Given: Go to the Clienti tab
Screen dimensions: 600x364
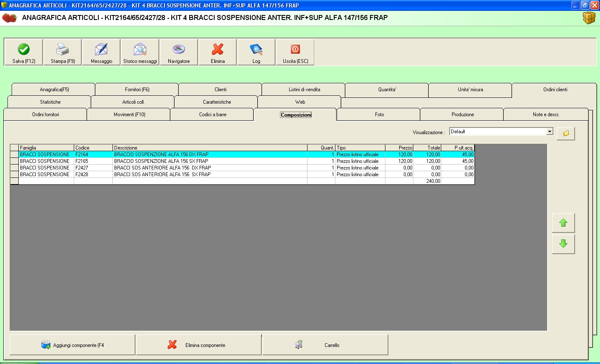Looking at the screenshot, I should click(220, 90).
